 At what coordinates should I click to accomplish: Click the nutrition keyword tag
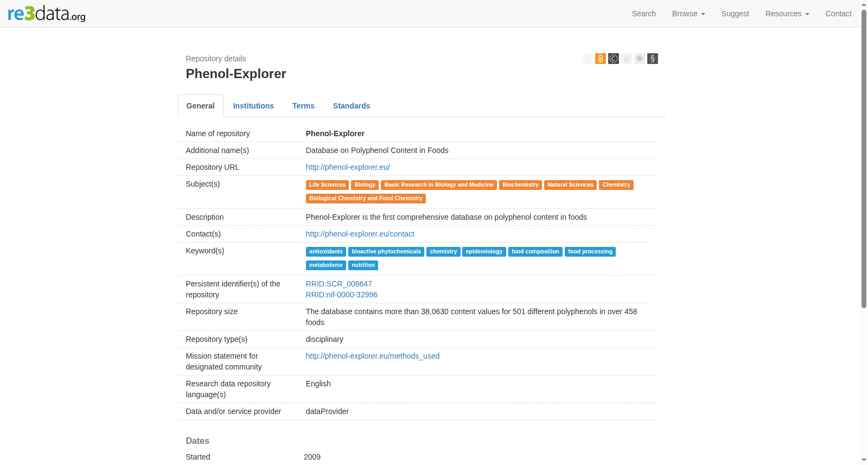(x=363, y=265)
